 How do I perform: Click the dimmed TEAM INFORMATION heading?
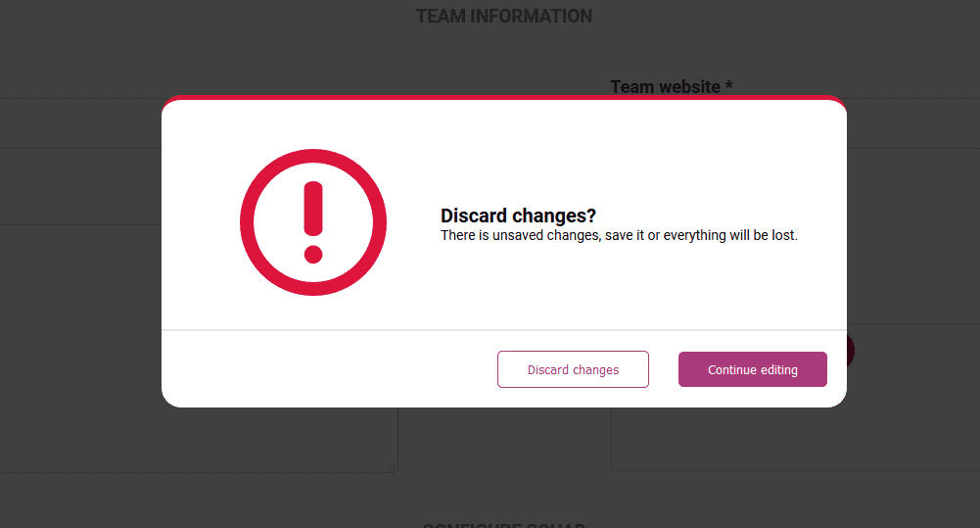pos(504,16)
